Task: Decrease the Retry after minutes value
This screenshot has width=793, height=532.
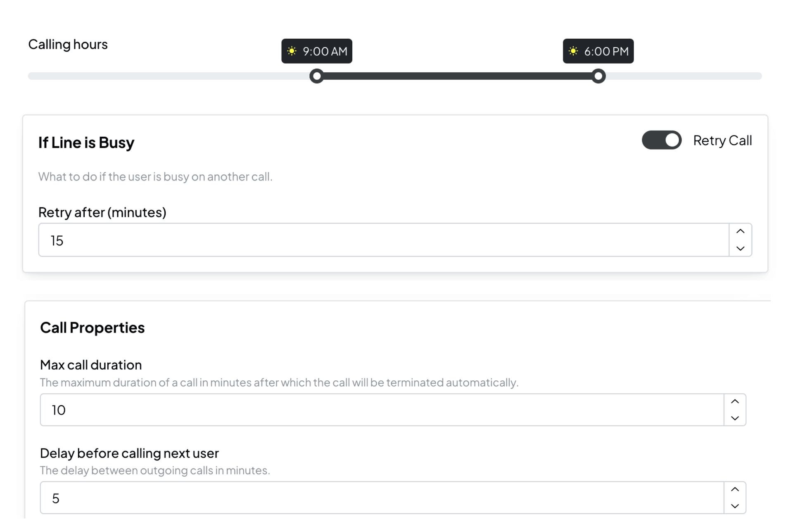Action: pyautogui.click(x=740, y=249)
